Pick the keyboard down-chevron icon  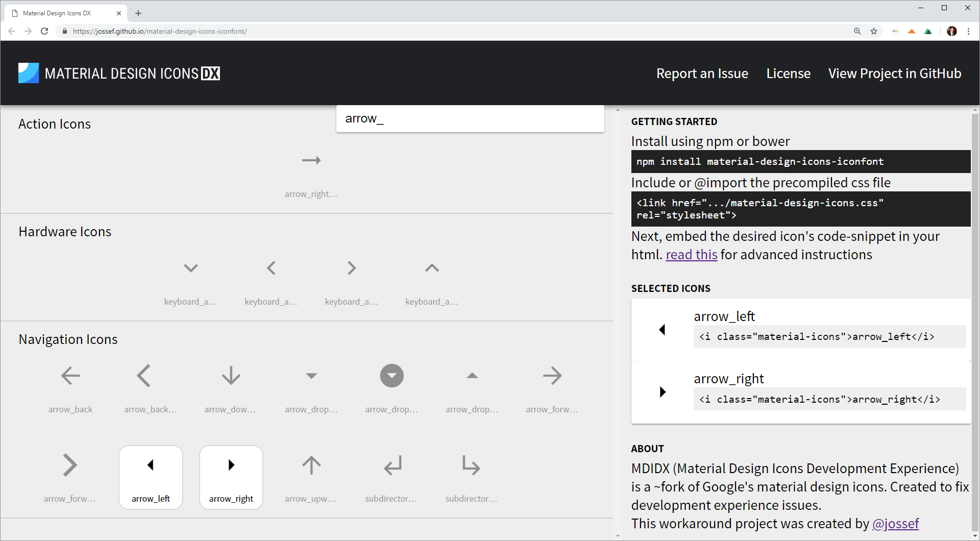click(191, 268)
